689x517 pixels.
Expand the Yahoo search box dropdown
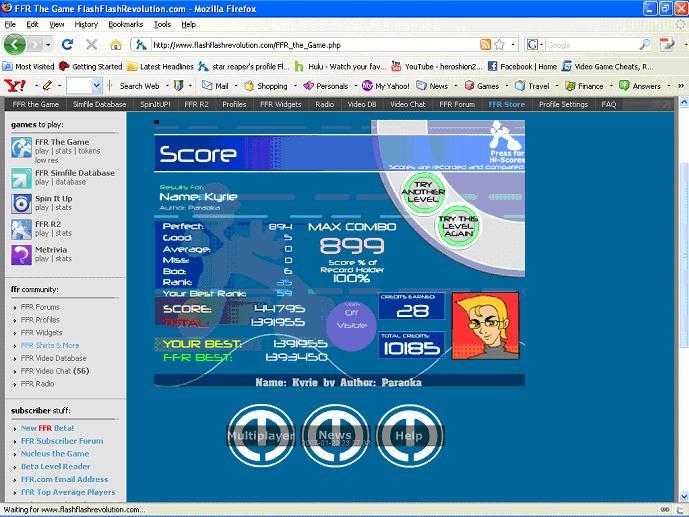point(96,86)
